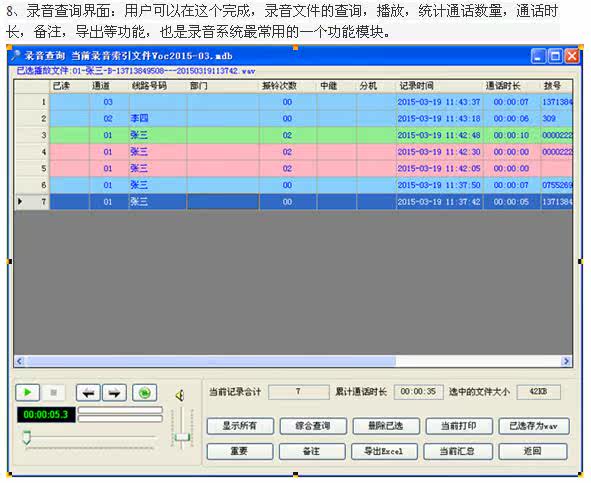Viewport: 591px width, 483px height.
Task: Click the 显示所有 button
Action: pyautogui.click(x=240, y=426)
